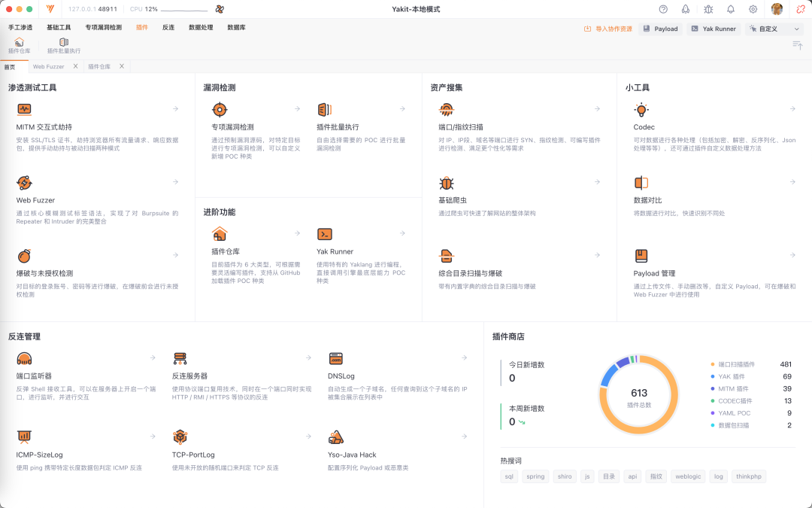Open the 反连 menu
812x508 pixels.
(168, 28)
